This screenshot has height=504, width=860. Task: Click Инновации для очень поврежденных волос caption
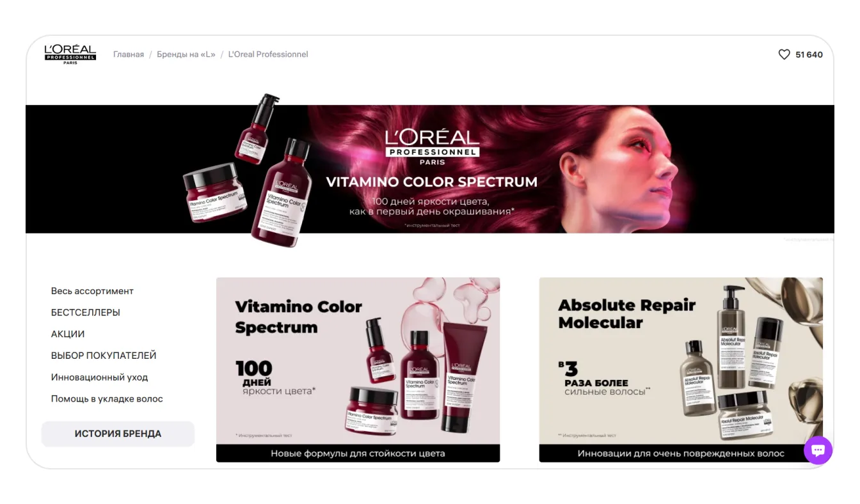pos(681,453)
